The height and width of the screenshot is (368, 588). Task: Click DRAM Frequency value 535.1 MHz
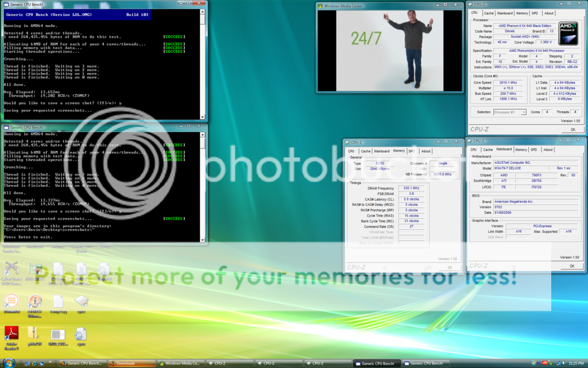click(x=411, y=188)
